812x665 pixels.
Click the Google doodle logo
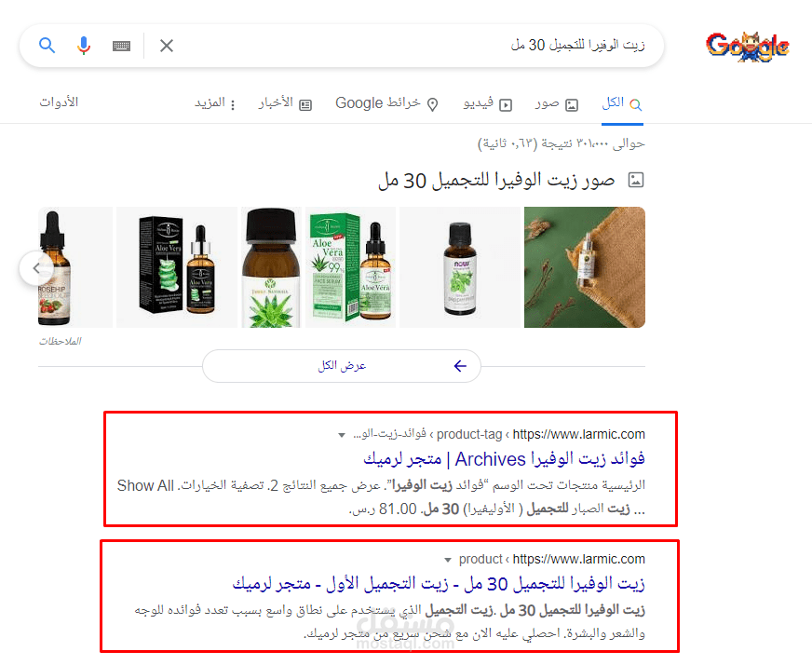click(x=747, y=46)
